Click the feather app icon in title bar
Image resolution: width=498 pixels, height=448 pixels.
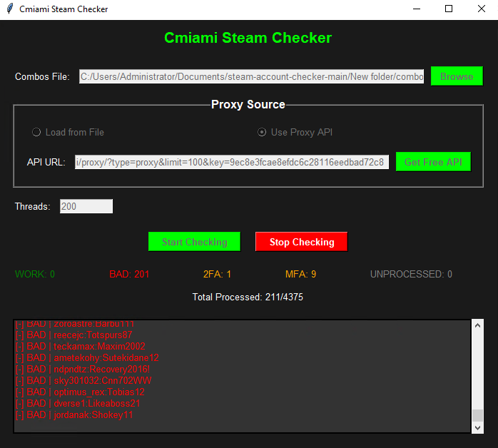click(x=10, y=9)
